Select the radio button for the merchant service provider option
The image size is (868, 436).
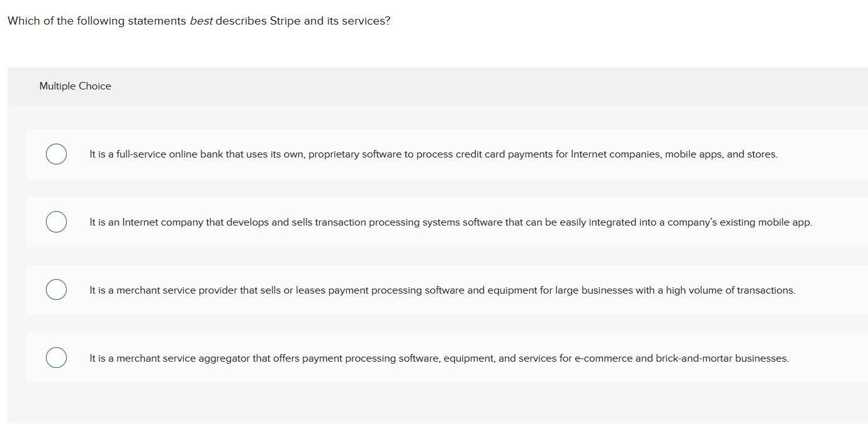[x=56, y=289]
